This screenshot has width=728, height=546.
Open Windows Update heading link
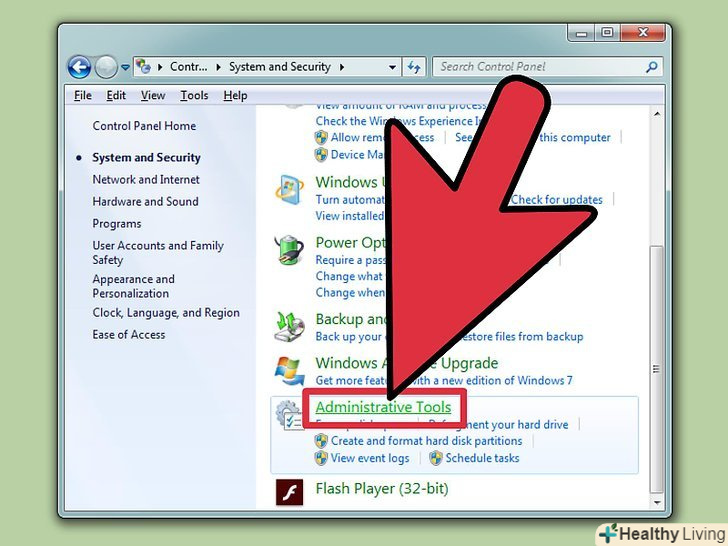[351, 182]
